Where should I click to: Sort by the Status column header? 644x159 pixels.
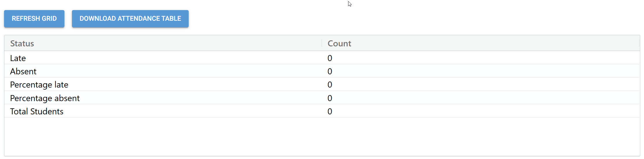(x=22, y=43)
